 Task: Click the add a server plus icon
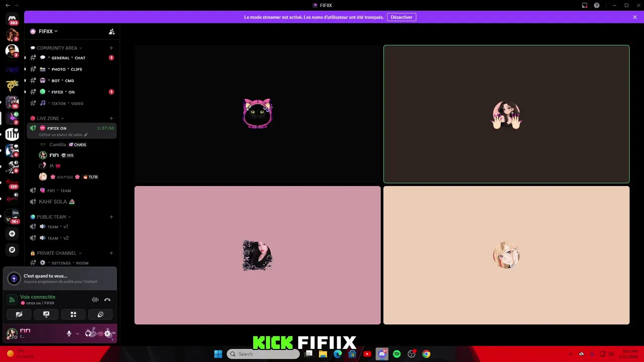[12, 233]
